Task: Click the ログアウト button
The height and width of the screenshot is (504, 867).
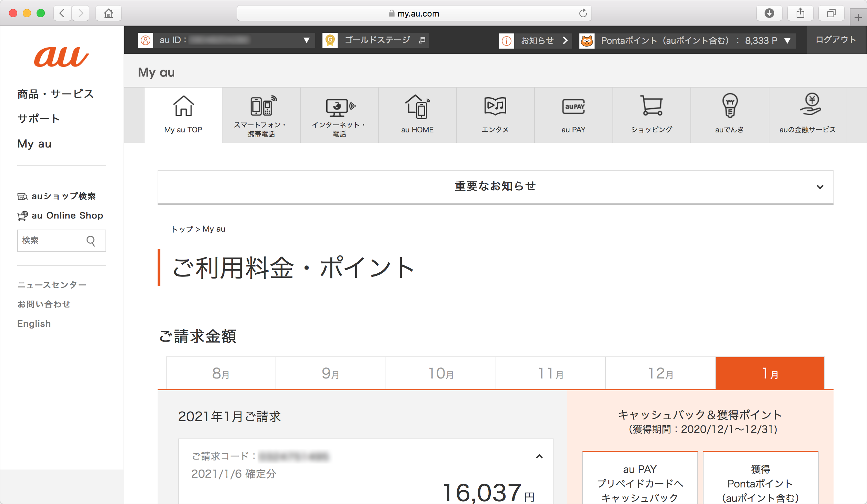Action: coord(836,40)
